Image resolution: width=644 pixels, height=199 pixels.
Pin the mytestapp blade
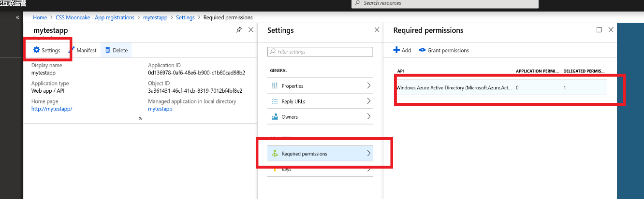click(x=239, y=30)
